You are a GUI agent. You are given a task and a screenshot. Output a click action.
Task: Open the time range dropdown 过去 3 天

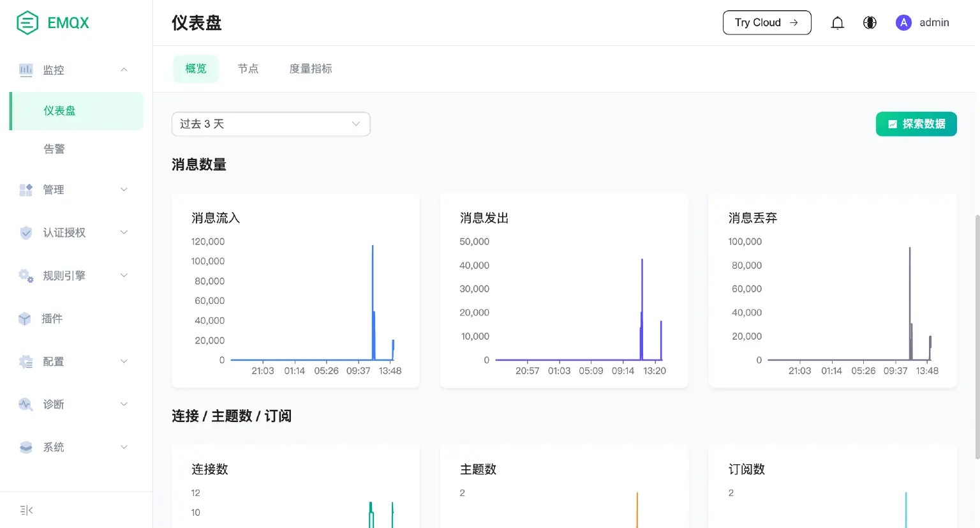coord(271,124)
